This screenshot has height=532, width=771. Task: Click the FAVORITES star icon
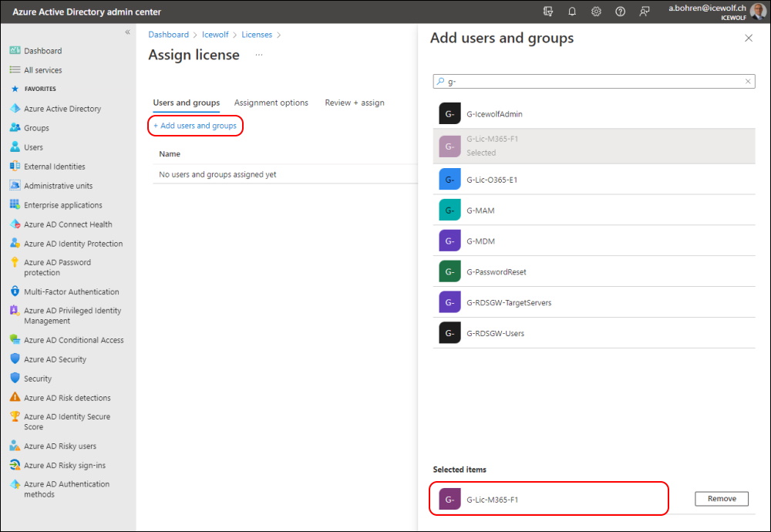click(x=15, y=89)
